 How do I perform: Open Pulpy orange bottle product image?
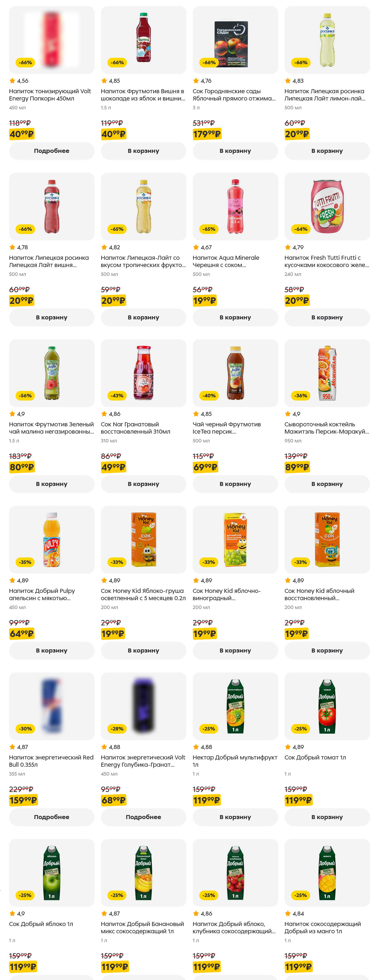coord(51,539)
